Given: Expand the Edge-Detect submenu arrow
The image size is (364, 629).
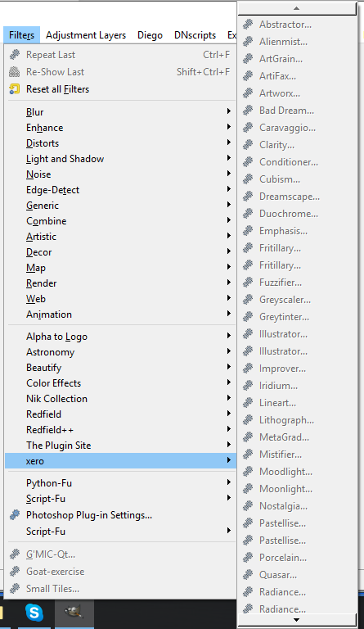Looking at the screenshot, I should 229,189.
